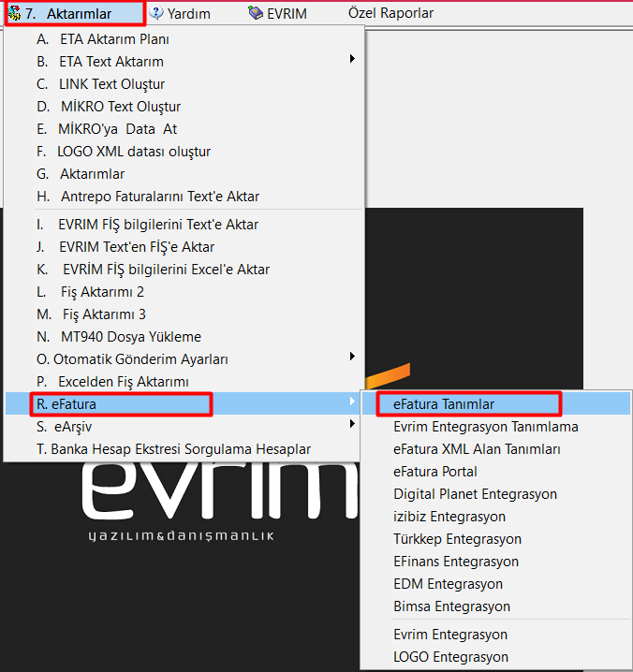
Task: Open eFatura Tanımlar
Action: 496,404
